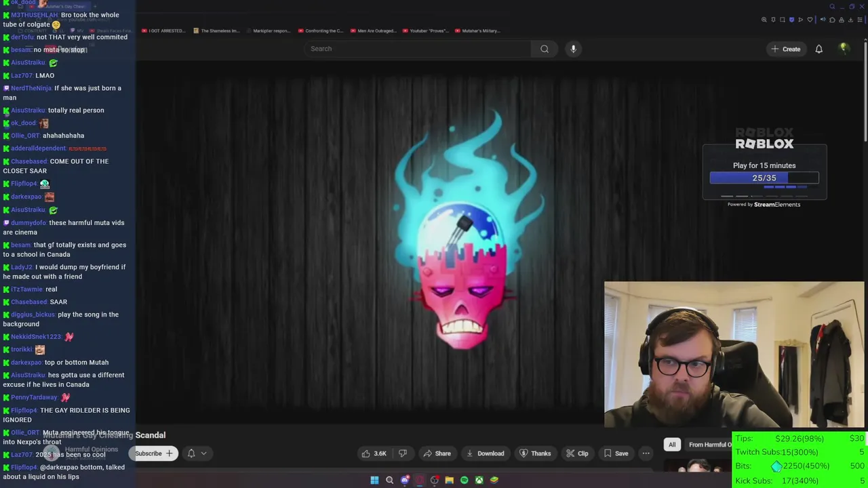Click the Thanks button

click(535, 453)
